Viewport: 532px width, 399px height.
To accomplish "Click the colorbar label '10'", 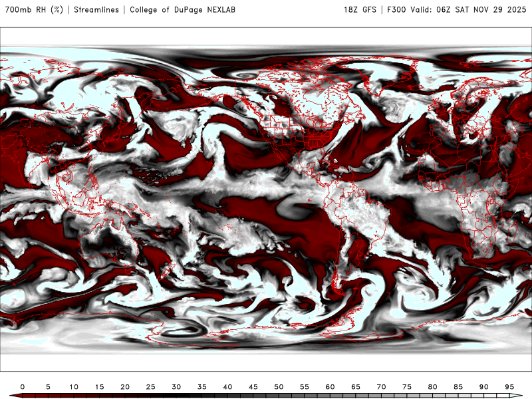I will pyautogui.click(x=74, y=387).
